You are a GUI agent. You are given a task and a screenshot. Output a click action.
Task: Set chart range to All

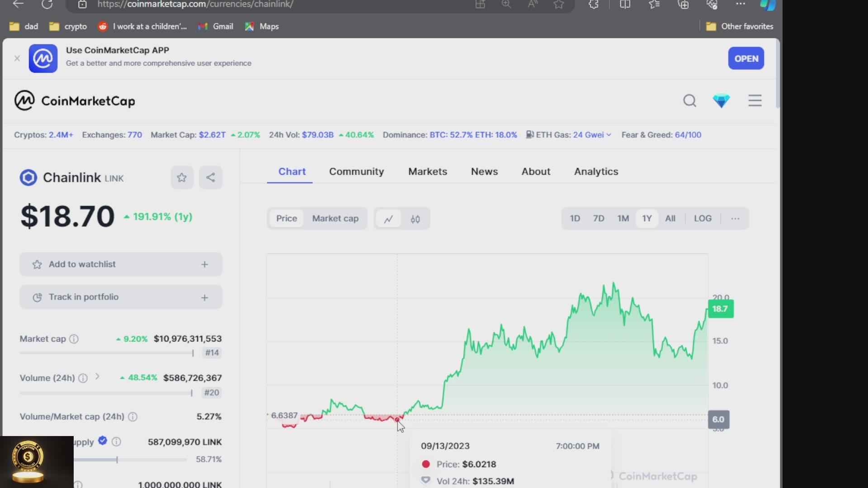tap(670, 219)
